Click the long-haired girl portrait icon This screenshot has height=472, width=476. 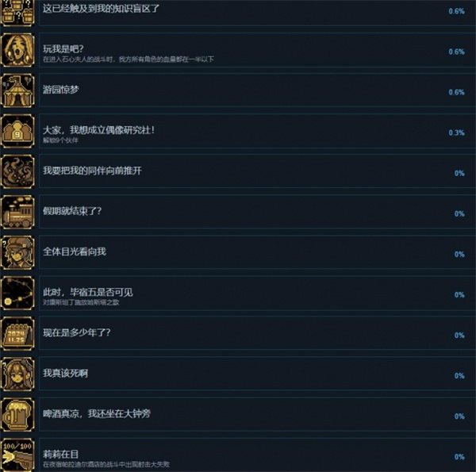point(17,374)
